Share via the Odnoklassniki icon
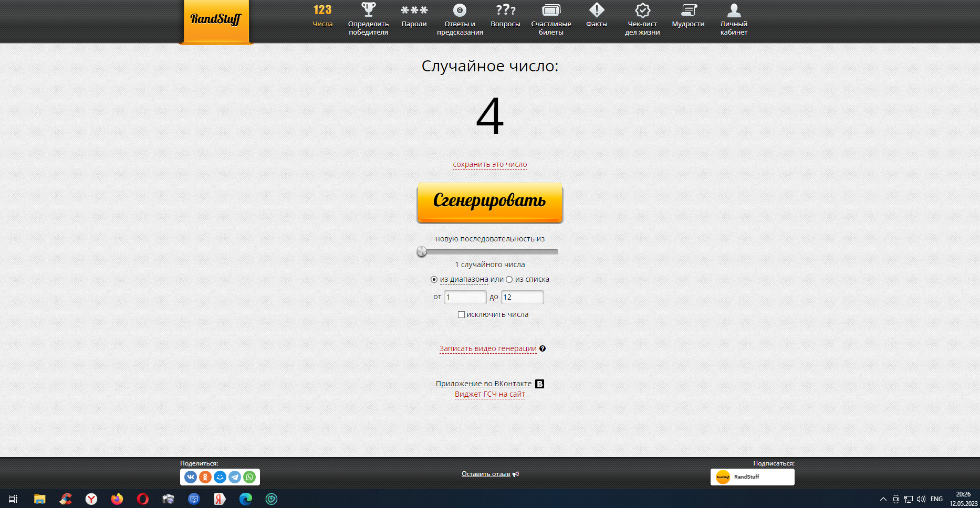The image size is (980, 508). click(205, 477)
